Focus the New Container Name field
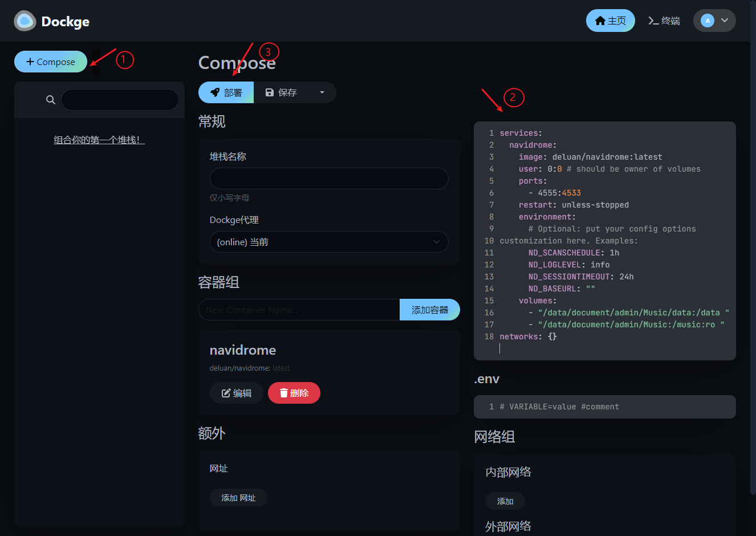 point(299,310)
